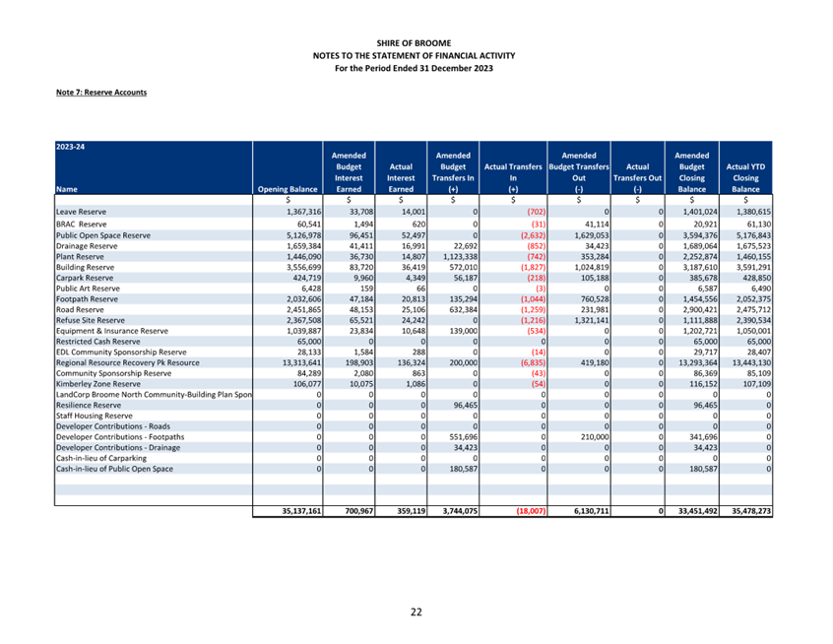Viewport: 833px width, 644px height.
Task: Click total YTD closing balance 35,478,273
Action: coord(751,511)
